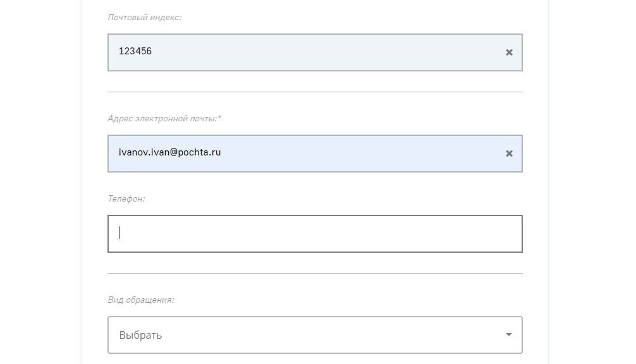Click the Адрес электронной почты label
This screenshot has width=636, height=364.
164,118
